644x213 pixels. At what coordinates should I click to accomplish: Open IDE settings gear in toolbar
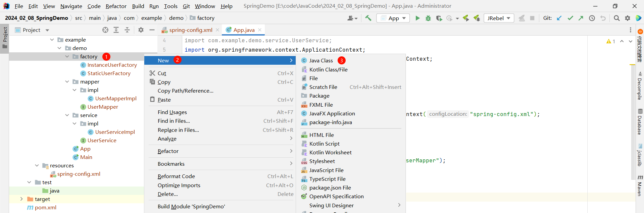tap(628, 18)
